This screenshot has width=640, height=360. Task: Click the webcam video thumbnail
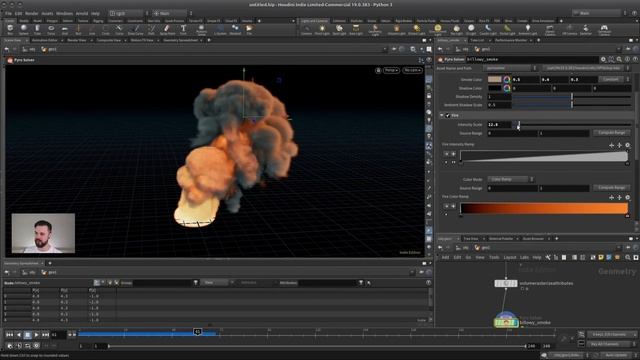43,233
